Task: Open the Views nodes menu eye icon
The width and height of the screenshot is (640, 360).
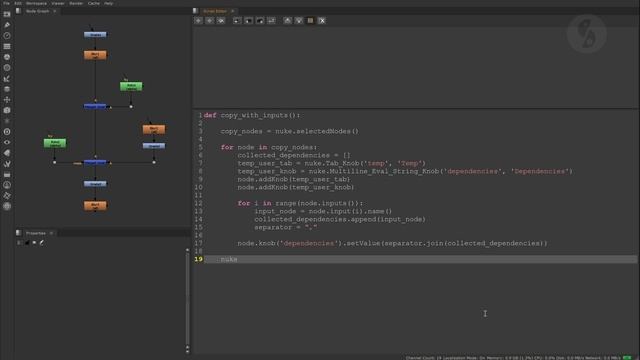Action: [x=7, y=142]
